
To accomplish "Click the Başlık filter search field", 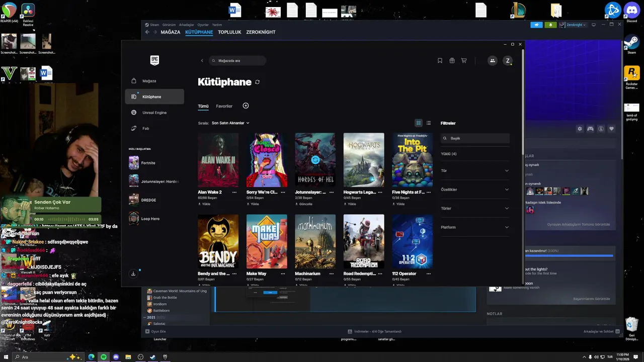I will (475, 138).
